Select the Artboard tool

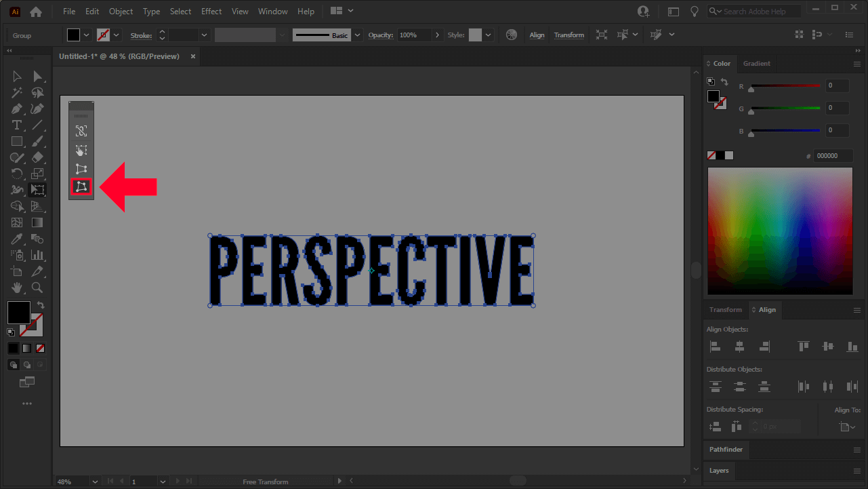coord(17,272)
